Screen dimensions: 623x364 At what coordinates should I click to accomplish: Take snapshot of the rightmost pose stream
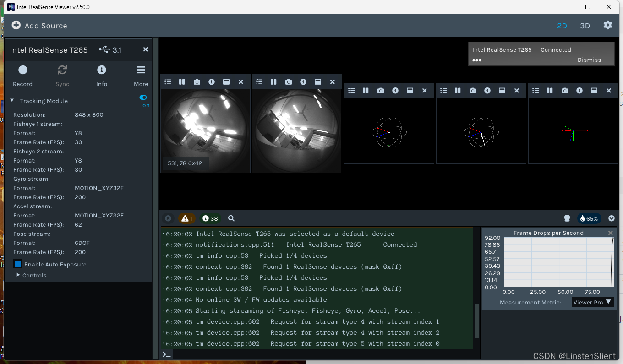(x=565, y=91)
